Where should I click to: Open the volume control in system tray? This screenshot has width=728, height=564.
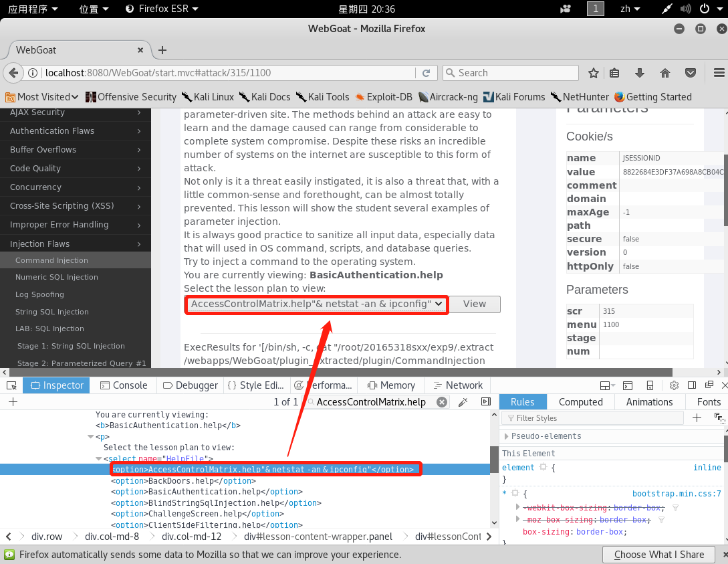point(685,9)
